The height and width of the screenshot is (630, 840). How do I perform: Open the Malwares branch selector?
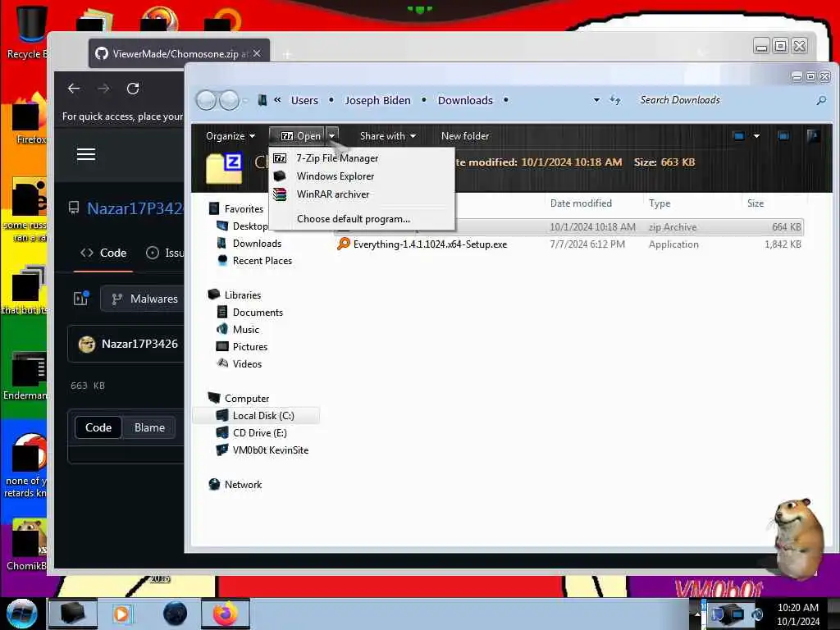click(144, 299)
